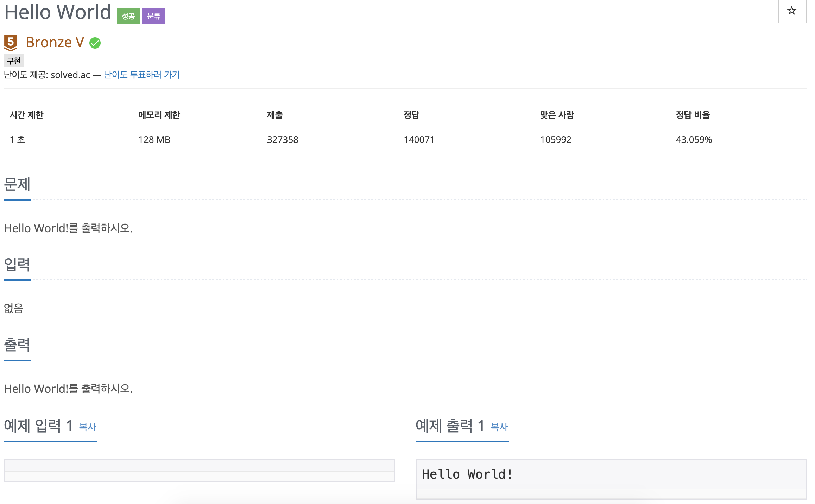Click the green verified checkmark icon
The height and width of the screenshot is (504, 815).
pyautogui.click(x=95, y=43)
